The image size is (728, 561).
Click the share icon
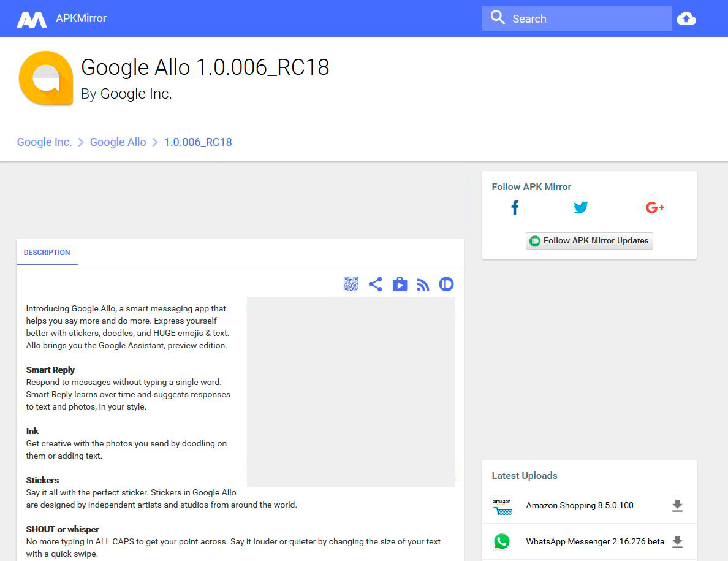pyautogui.click(x=375, y=284)
